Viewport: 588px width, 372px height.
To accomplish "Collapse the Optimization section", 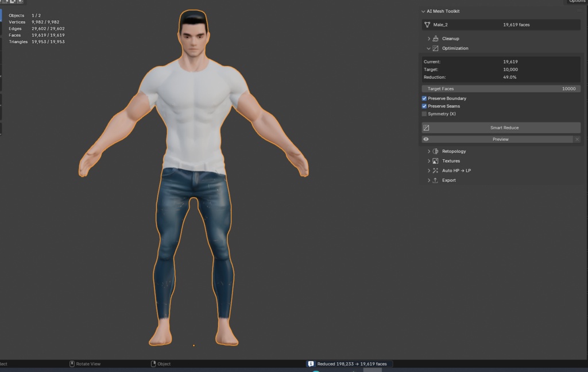I will pyautogui.click(x=429, y=48).
